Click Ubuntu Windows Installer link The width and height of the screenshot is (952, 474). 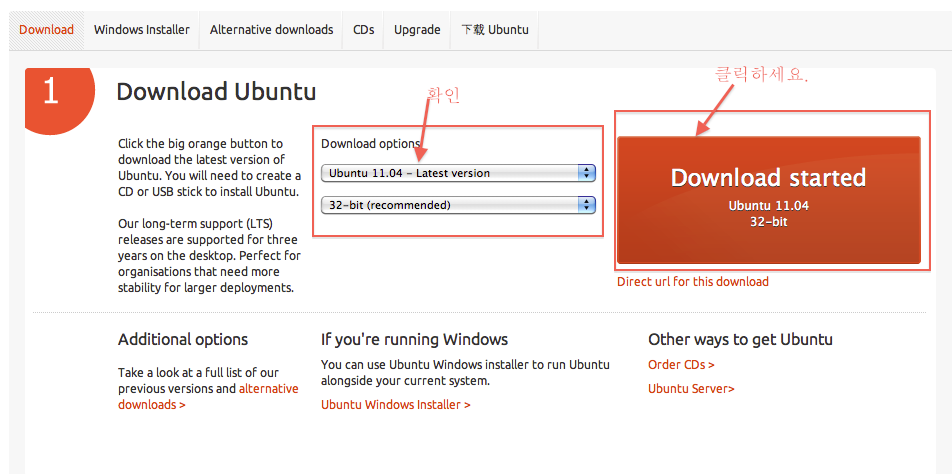tap(395, 404)
